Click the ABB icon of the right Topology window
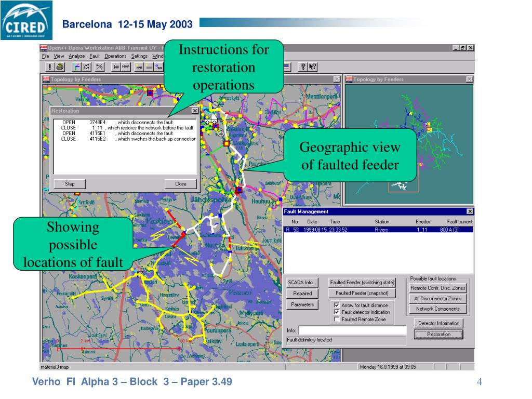This screenshot has width=532, height=399. (349, 79)
